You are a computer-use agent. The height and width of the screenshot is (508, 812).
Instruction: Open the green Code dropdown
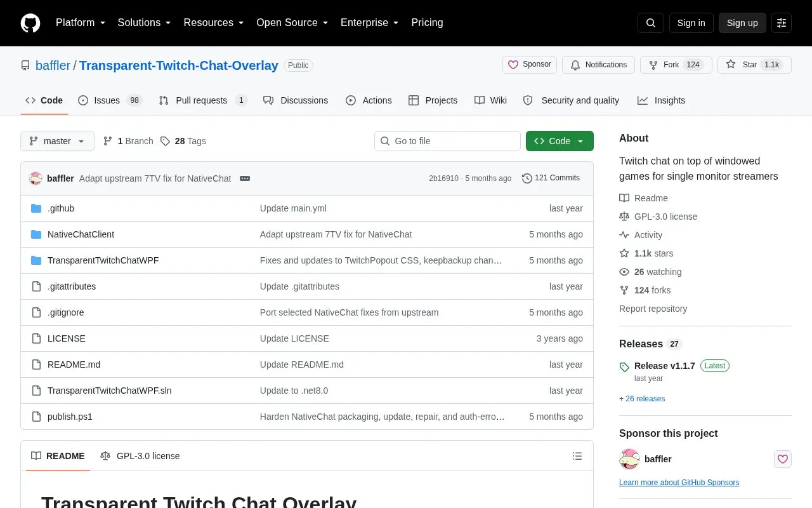click(560, 141)
